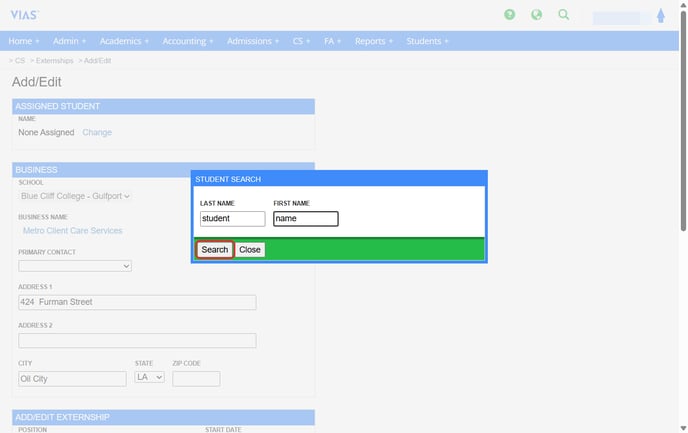Viewport: 688px width, 433px height.
Task: Open search via magnifying glass icon
Action: (x=564, y=15)
